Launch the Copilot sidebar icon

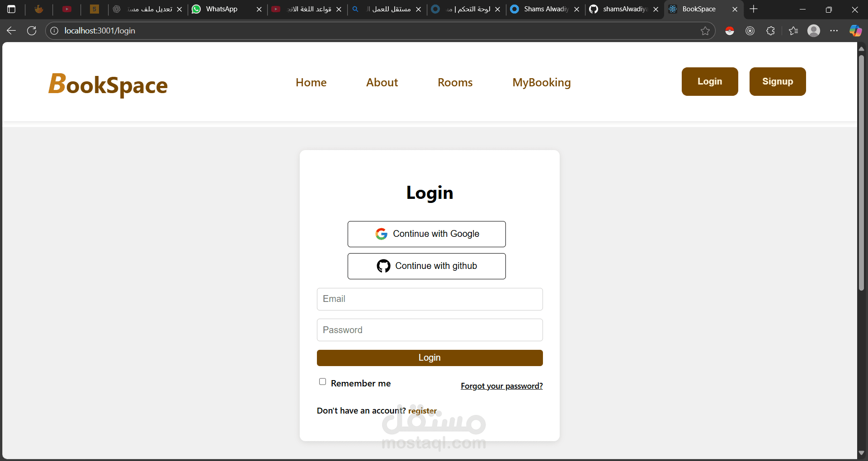[855, 31]
